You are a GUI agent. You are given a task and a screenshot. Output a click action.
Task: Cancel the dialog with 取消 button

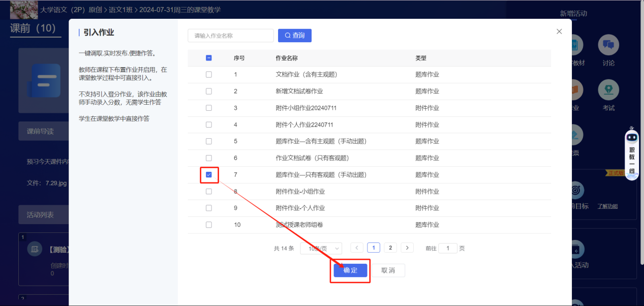(388, 270)
